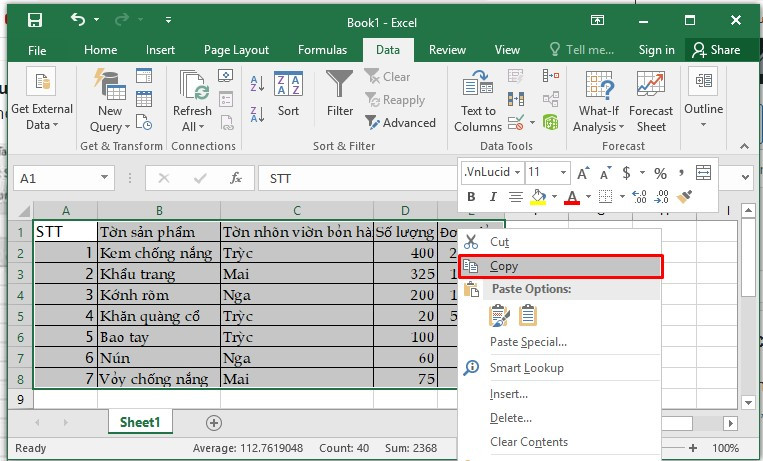Screen dimensions: 763x461
Task: Open Forecast Sheet tool
Action: click(x=651, y=100)
